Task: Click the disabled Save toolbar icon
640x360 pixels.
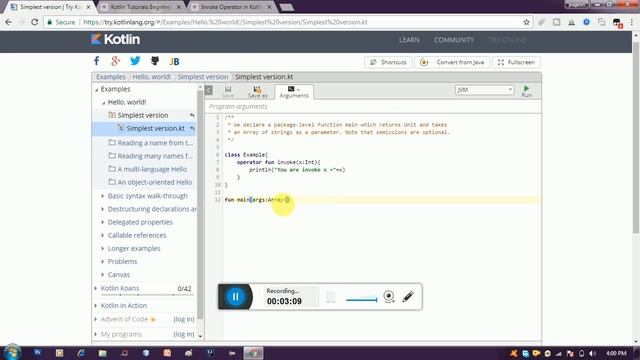Action: (x=228, y=92)
